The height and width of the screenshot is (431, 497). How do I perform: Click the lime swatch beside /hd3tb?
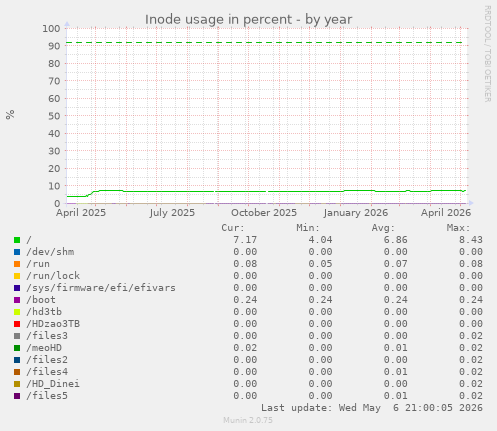pyautogui.click(x=17, y=312)
